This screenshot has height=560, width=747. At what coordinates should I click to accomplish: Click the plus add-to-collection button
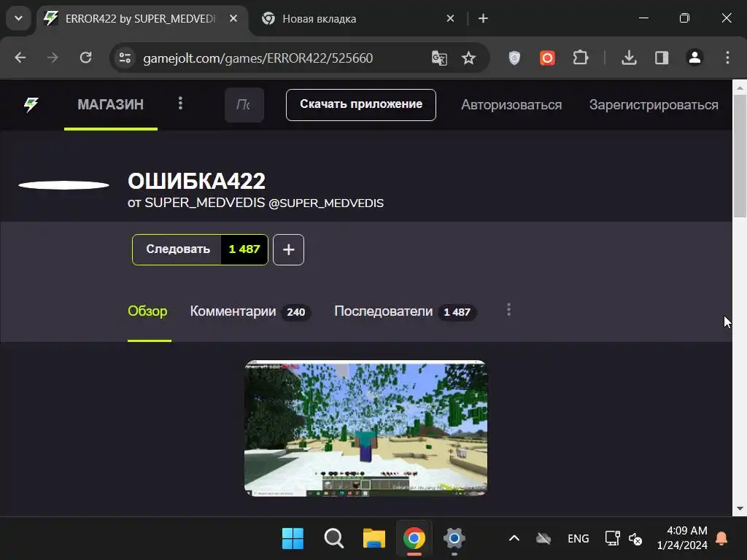[x=288, y=249]
